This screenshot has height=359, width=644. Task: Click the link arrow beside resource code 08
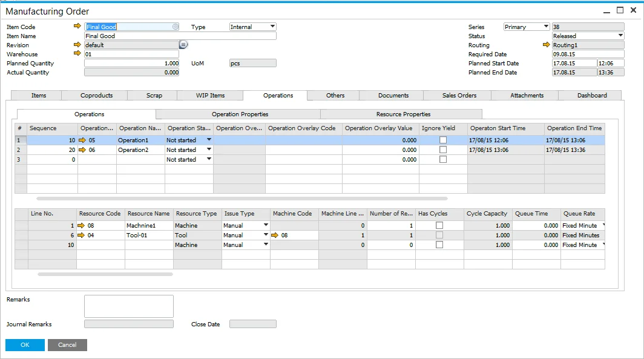coord(82,225)
